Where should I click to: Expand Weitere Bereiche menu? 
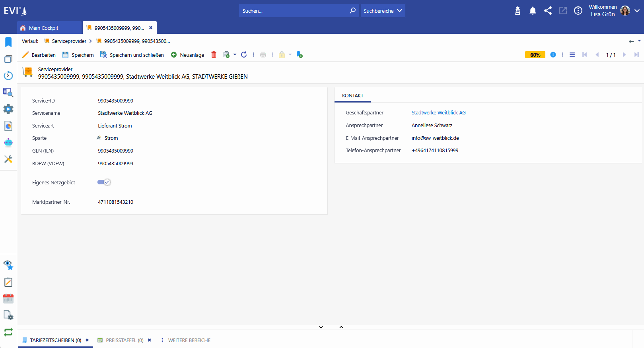(186, 340)
